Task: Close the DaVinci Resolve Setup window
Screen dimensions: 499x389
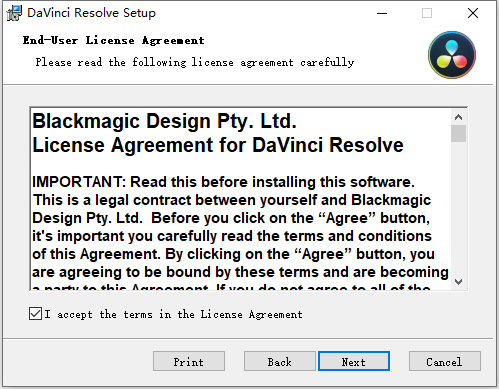Action: click(473, 13)
